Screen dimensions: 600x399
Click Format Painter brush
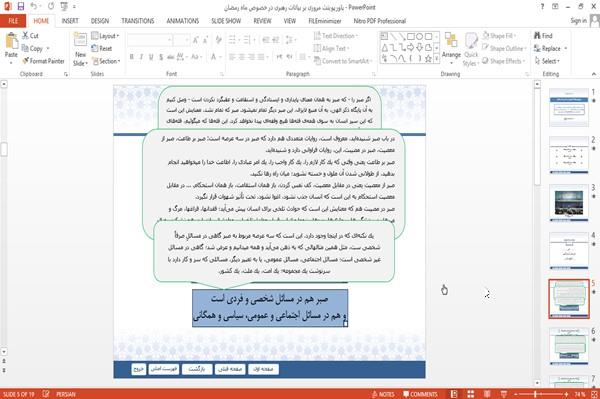(43, 61)
